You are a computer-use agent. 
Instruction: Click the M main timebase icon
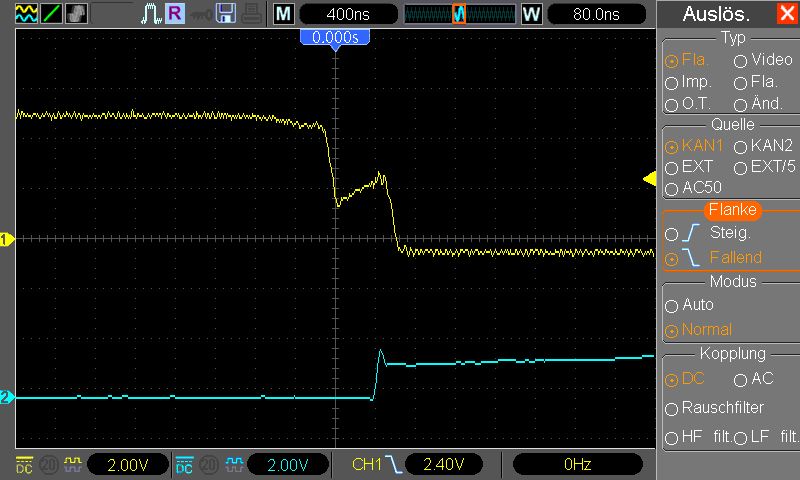pyautogui.click(x=284, y=14)
